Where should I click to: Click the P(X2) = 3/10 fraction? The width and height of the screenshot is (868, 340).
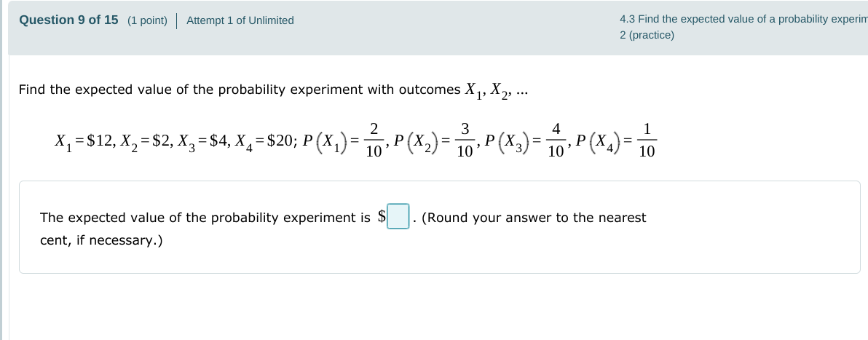tap(465, 141)
